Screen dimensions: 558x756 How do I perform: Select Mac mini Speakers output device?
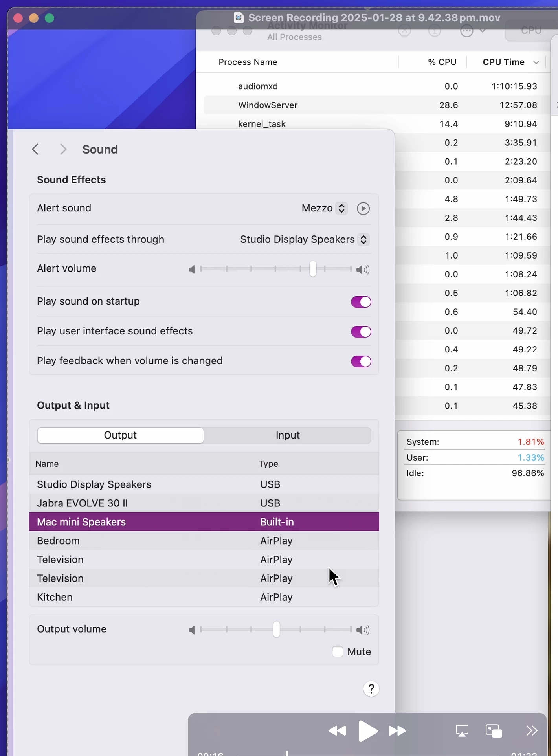tap(204, 522)
